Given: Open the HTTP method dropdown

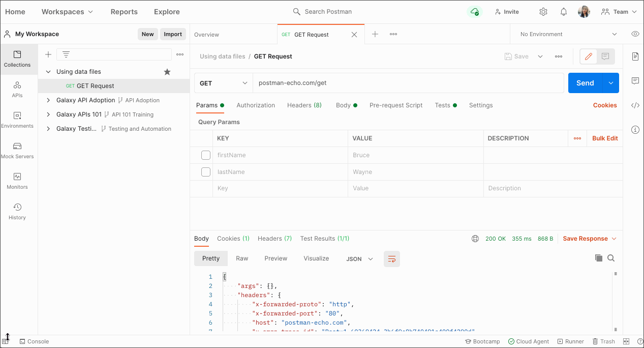Looking at the screenshot, I should 224,83.
